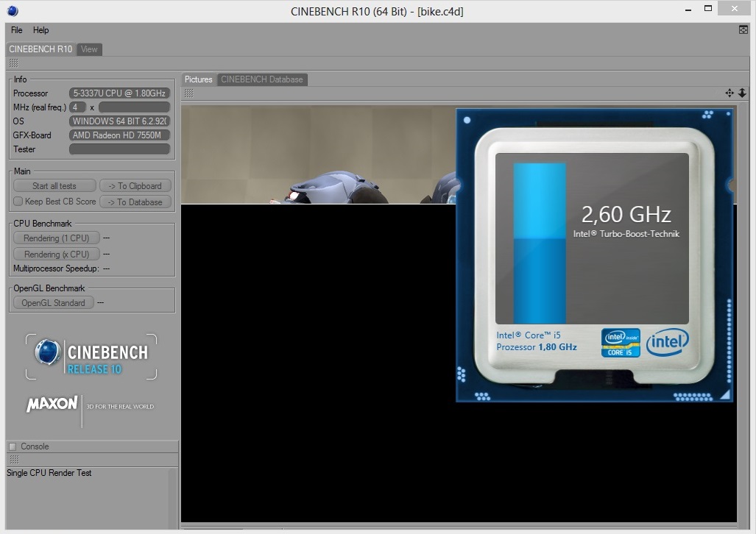Viewport: 756px width, 534px height.
Task: Maximize the CINEBENCH window
Action: (708, 9)
